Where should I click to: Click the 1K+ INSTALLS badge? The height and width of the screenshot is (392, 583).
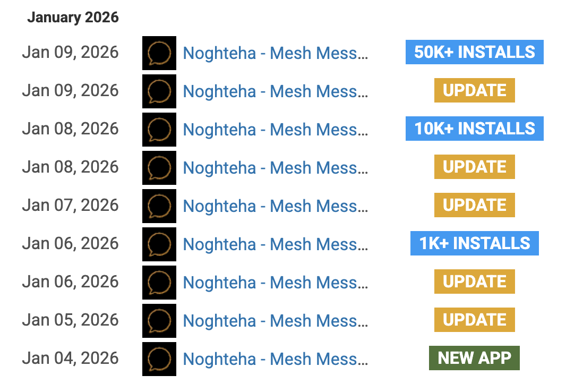click(474, 243)
